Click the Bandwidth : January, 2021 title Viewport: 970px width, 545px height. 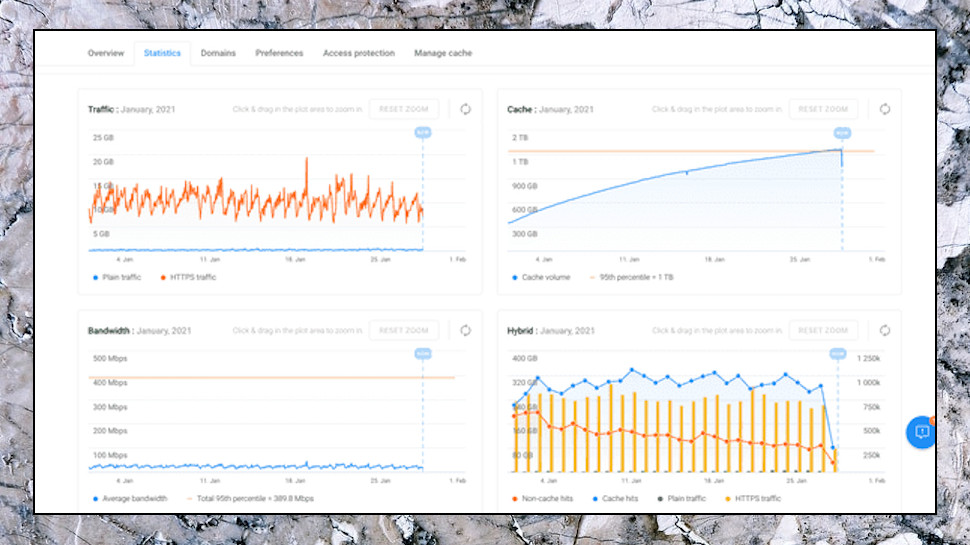[x=139, y=331]
